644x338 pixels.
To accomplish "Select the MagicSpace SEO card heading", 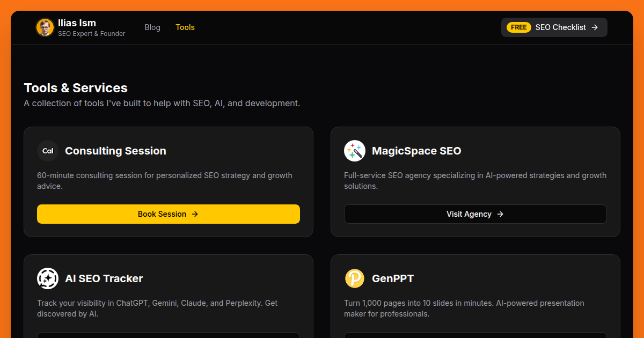I will pos(416,151).
